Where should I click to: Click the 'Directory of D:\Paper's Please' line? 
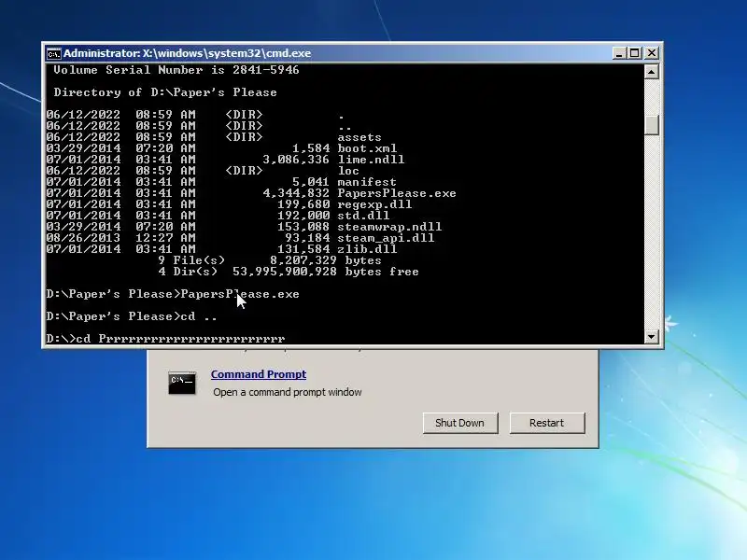pos(165,92)
